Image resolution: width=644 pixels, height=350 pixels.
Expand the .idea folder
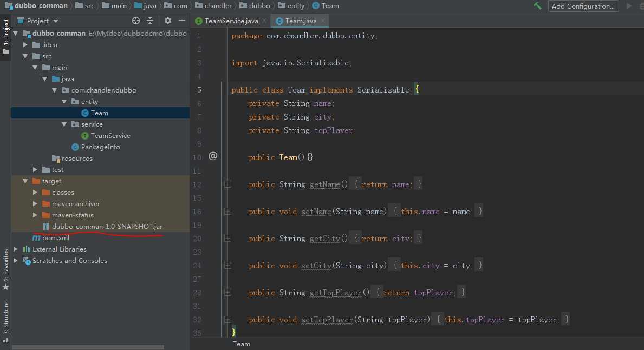coord(25,45)
